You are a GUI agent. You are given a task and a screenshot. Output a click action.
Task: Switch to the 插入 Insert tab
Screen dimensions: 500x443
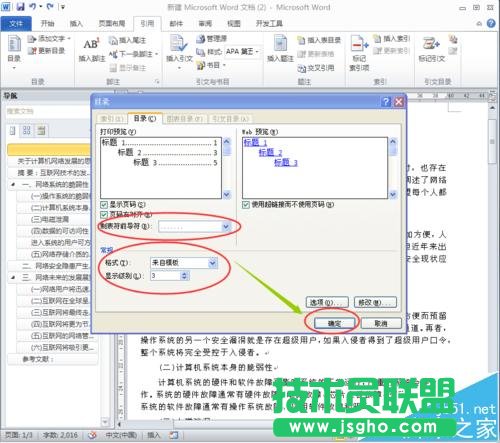pos(76,23)
